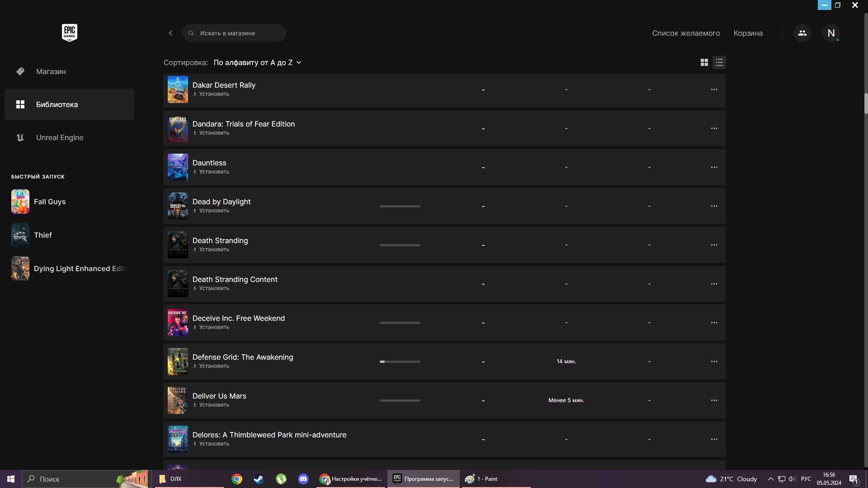868x488 pixels.
Task: Install Deceive Inc. Free Weekend
Action: point(211,327)
